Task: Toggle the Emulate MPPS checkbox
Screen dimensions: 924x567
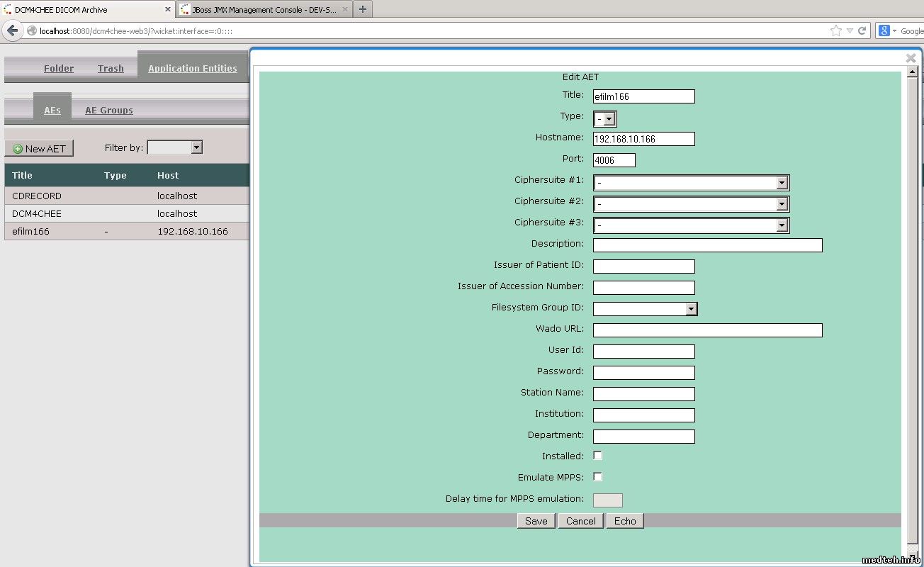Action: tap(597, 477)
